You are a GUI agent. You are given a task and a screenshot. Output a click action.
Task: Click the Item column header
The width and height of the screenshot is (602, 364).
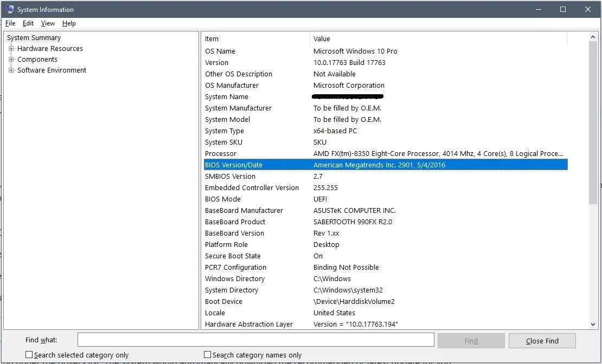[212, 38]
